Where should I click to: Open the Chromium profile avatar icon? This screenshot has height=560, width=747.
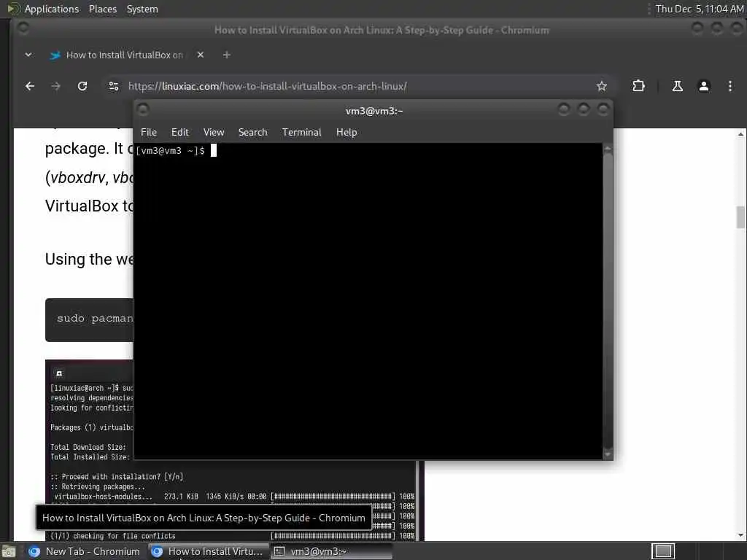click(704, 86)
